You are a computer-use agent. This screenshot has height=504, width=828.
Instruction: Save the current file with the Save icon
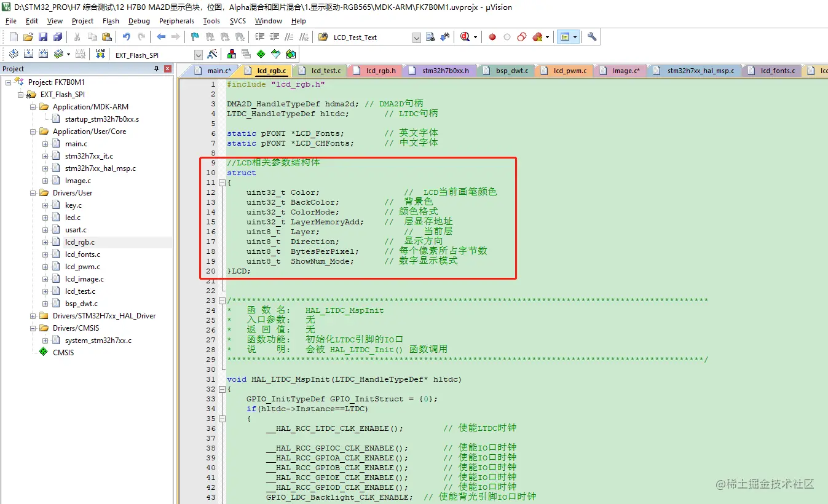43,37
